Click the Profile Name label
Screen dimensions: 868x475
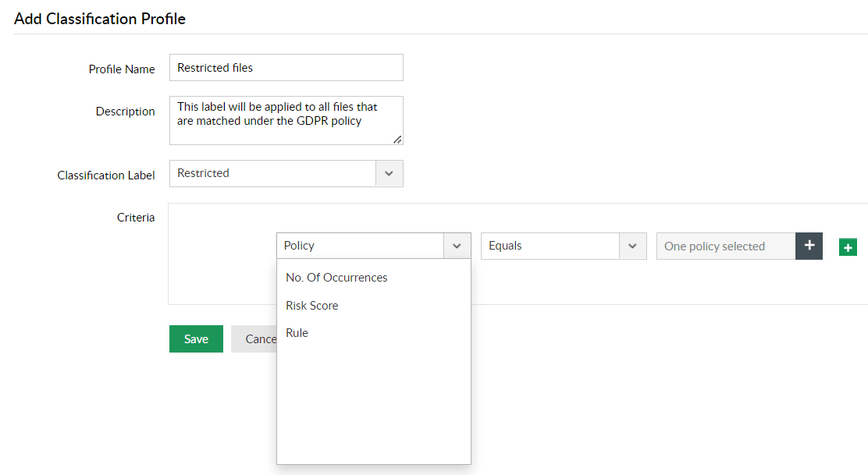click(x=122, y=69)
